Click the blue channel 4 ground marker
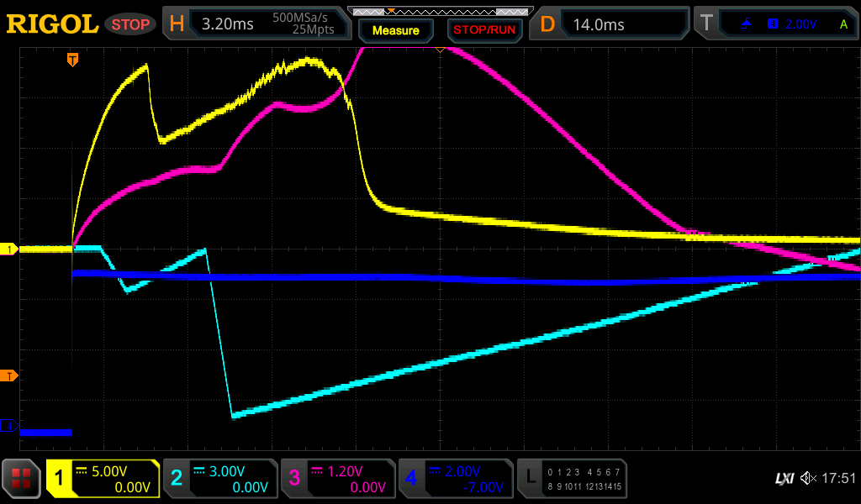The width and height of the screenshot is (861, 504). (9, 427)
